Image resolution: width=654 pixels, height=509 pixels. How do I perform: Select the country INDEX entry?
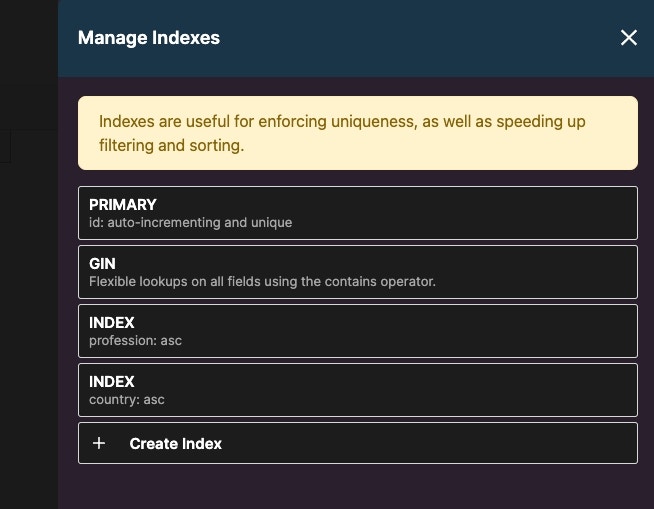coord(357,390)
